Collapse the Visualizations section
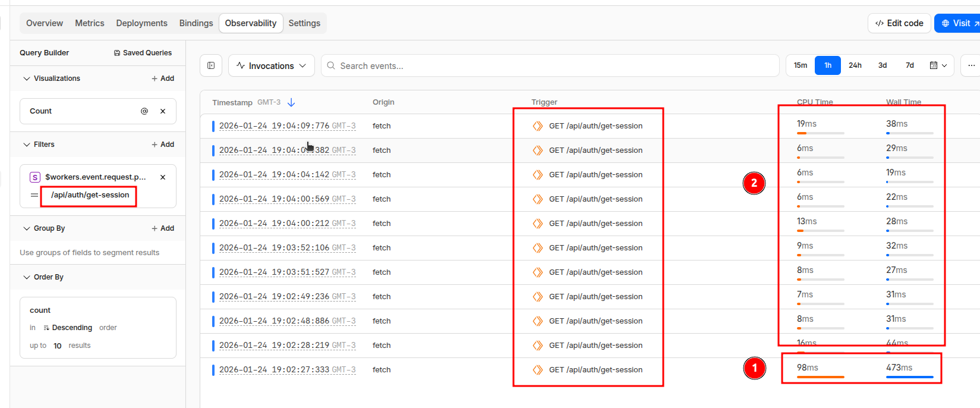Viewport: 980px width, 408px height. coord(27,79)
